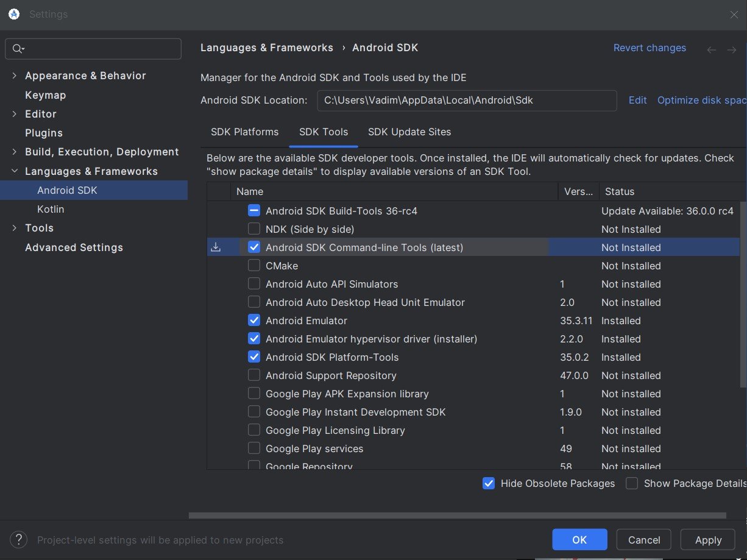Switch to the SDK Platforms tab

pyautogui.click(x=244, y=132)
